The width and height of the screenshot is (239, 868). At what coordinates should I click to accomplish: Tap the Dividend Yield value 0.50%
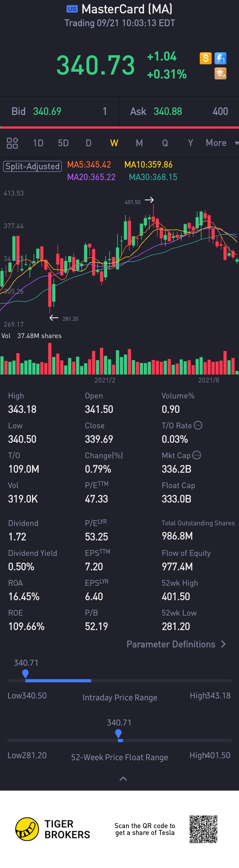coord(21,567)
